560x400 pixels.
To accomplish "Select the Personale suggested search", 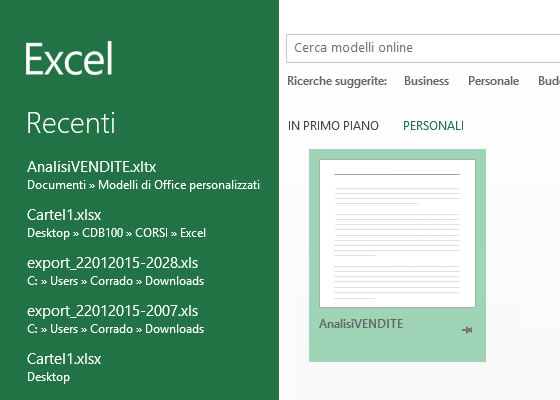I will [493, 81].
